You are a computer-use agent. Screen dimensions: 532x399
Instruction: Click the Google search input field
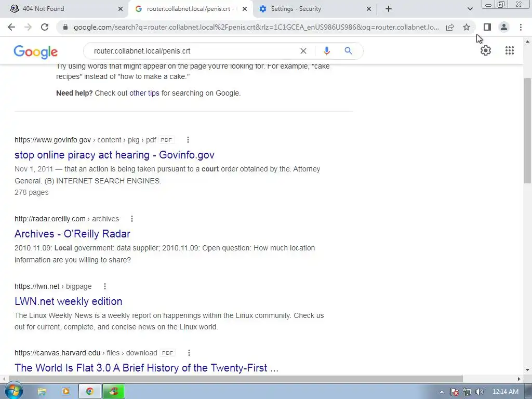click(x=193, y=51)
